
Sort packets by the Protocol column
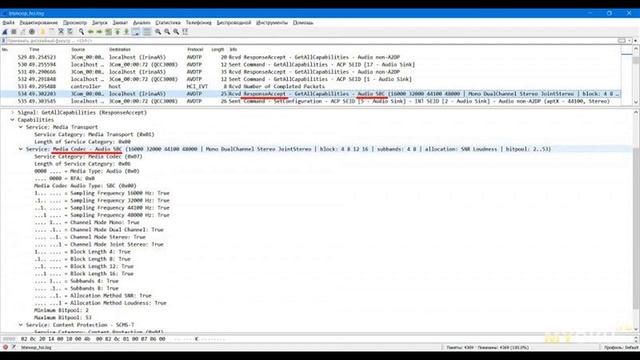195,49
